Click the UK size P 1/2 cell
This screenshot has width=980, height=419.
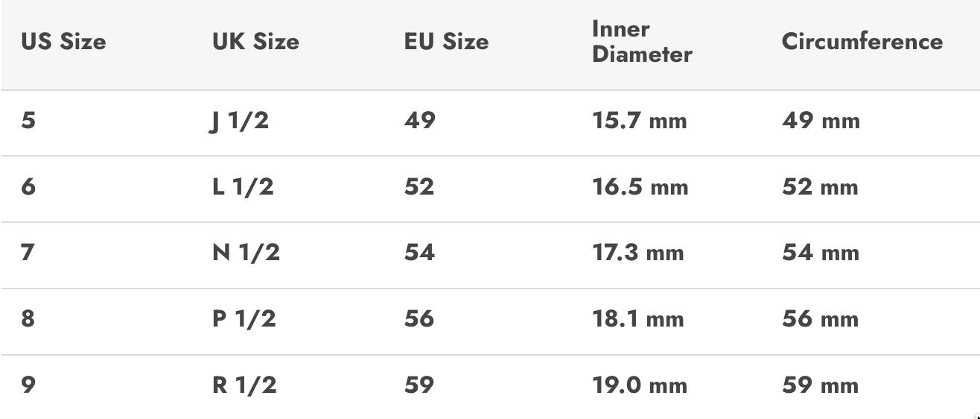[x=244, y=319]
